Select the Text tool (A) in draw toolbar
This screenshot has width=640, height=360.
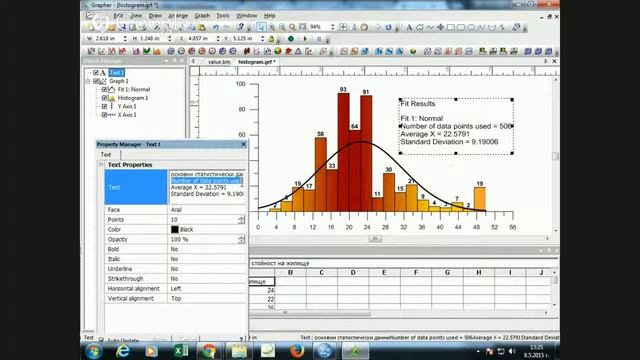[409, 27]
